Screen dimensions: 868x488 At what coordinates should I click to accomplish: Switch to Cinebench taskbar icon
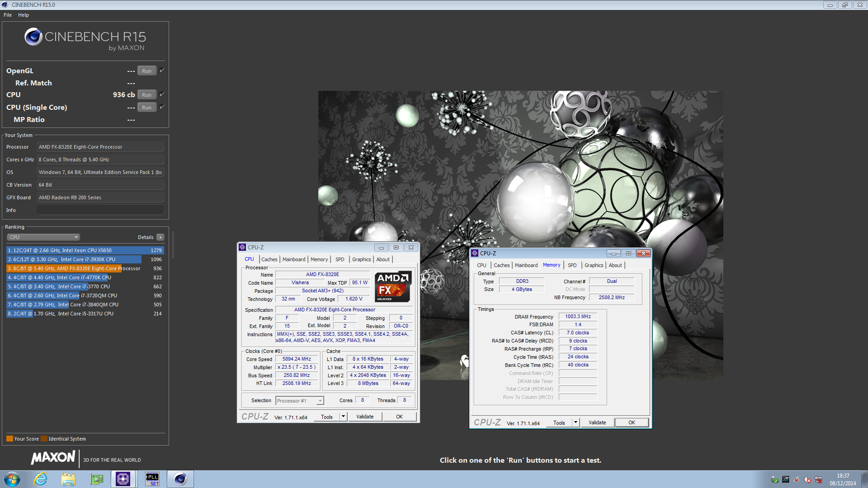(180, 479)
